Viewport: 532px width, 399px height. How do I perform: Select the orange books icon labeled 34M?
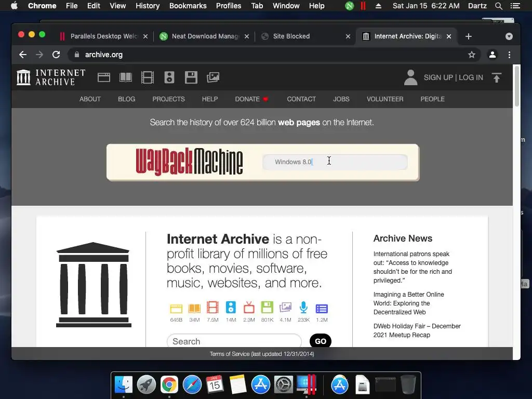point(194,309)
